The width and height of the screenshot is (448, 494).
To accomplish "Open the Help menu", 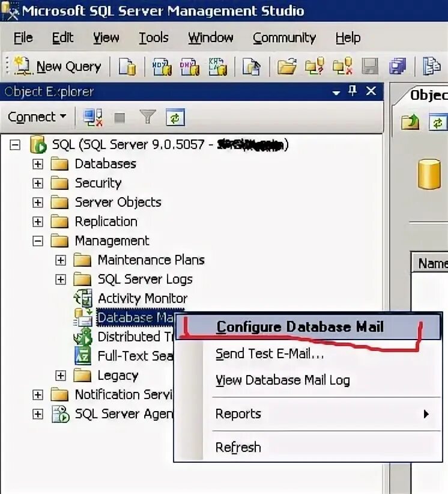I will click(348, 38).
